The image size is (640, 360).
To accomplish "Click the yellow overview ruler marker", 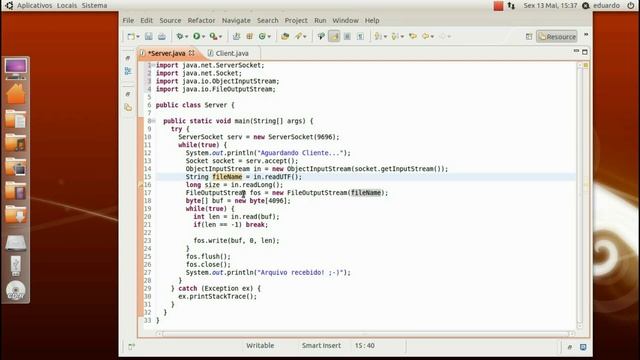I will (586, 65).
